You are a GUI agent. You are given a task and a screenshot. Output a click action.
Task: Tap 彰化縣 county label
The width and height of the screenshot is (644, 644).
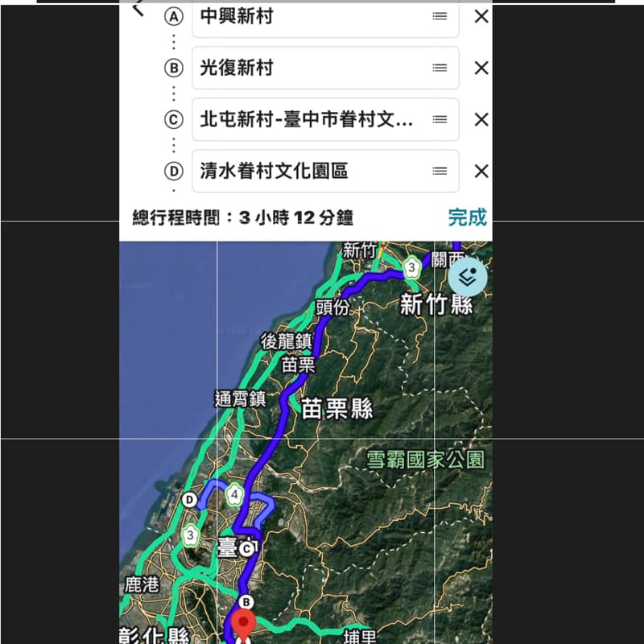(x=155, y=635)
